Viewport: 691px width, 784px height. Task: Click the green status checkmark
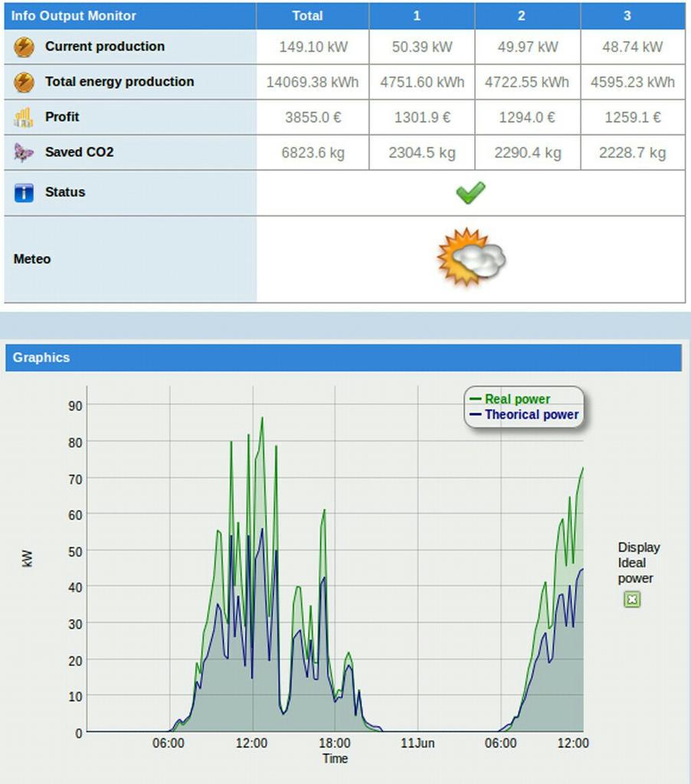[x=471, y=192]
